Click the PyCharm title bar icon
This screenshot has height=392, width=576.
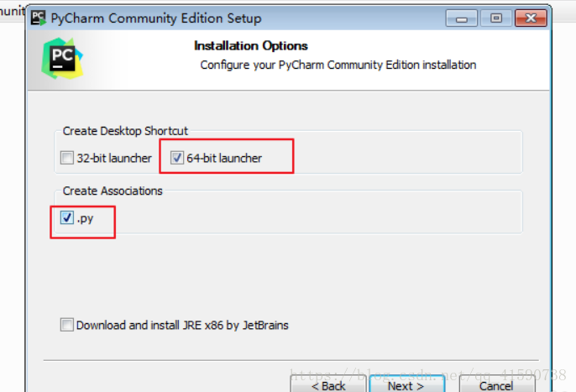39,18
